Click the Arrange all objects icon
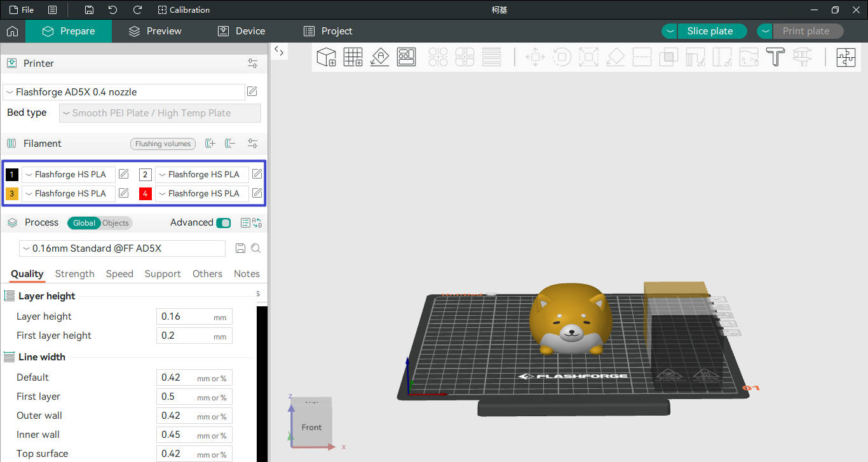The width and height of the screenshot is (868, 462). pos(407,57)
